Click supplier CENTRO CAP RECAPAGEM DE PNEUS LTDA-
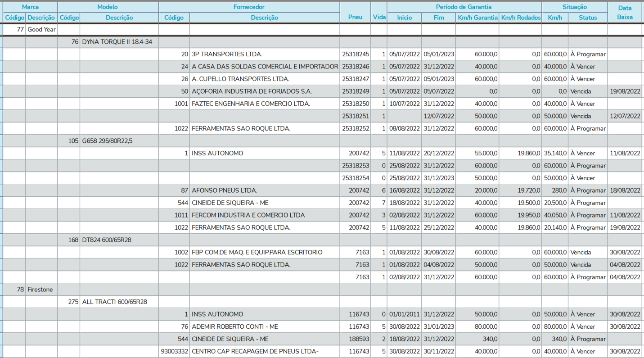The width and height of the screenshot is (644, 358). pyautogui.click(x=255, y=351)
